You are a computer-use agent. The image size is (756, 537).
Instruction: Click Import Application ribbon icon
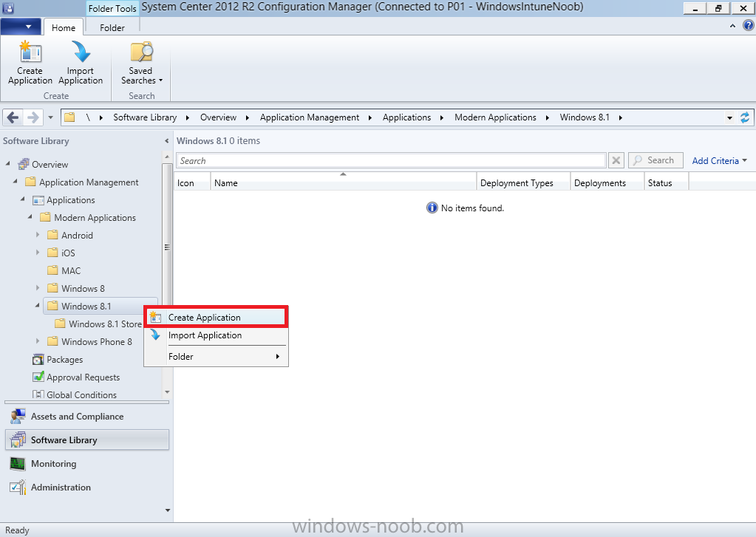point(81,64)
